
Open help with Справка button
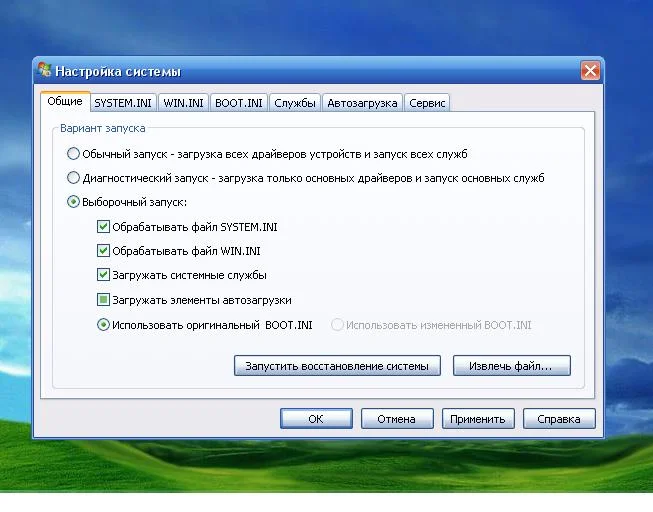click(559, 419)
